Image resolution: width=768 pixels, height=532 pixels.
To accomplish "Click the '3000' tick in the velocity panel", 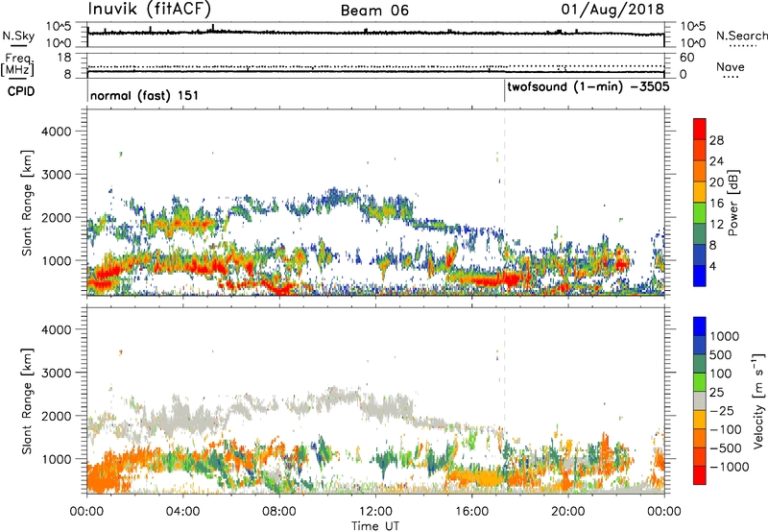I will tap(57, 373).
